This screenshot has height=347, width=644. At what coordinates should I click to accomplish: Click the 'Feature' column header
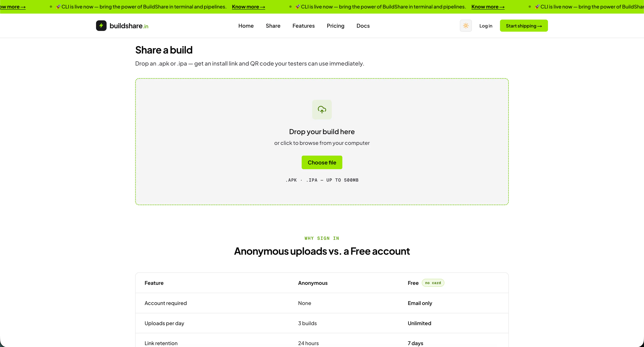pyautogui.click(x=154, y=283)
